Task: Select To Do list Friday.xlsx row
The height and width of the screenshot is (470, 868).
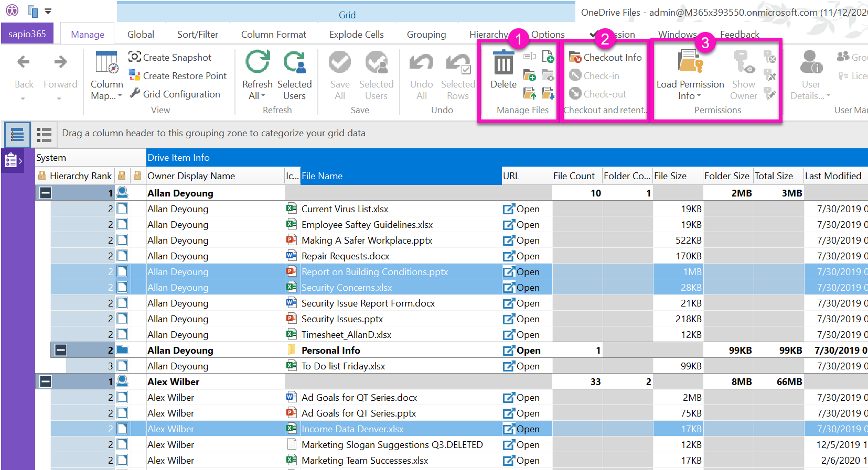Action: tap(451, 366)
